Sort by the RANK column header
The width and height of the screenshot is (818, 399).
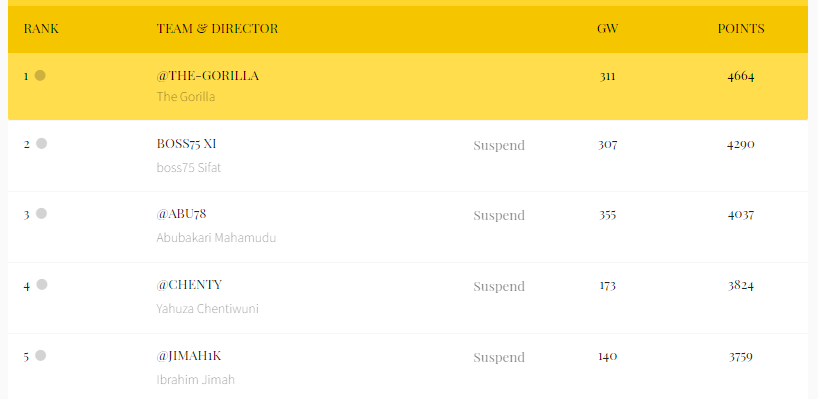coord(41,29)
